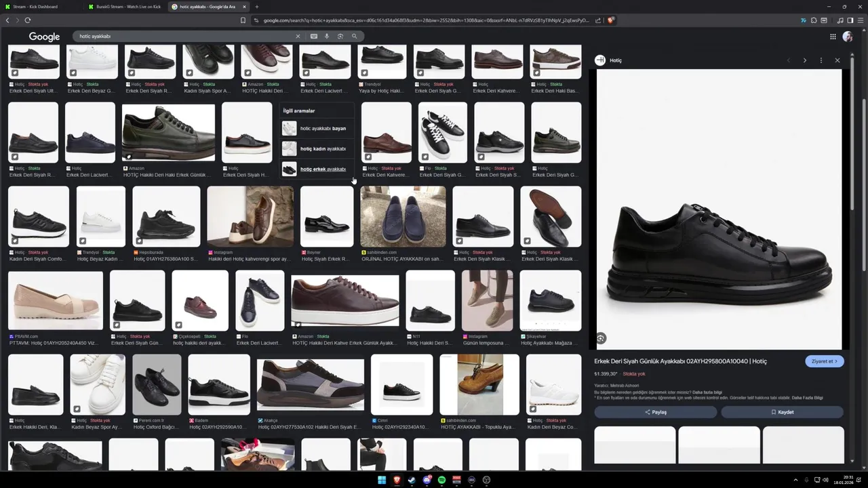Image resolution: width=868 pixels, height=488 pixels.
Task: Open the browser extensions puzzle icon
Action: point(814,20)
